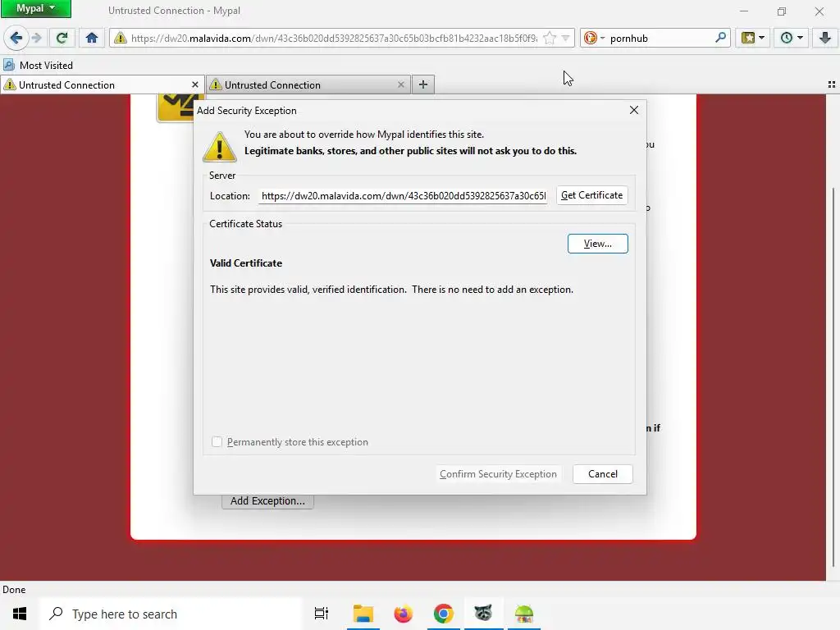Bookmark this page with the star icon
840x630 pixels.
pos(549,38)
